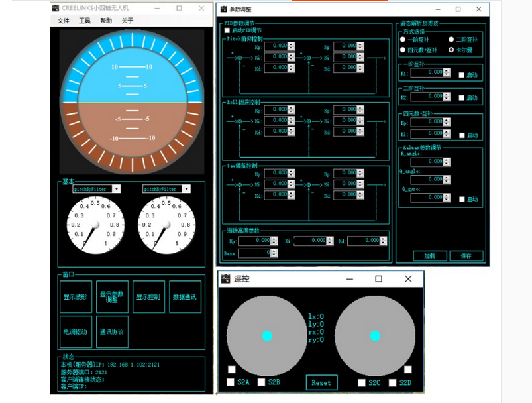Click the right gray joystick pad

click(375, 336)
